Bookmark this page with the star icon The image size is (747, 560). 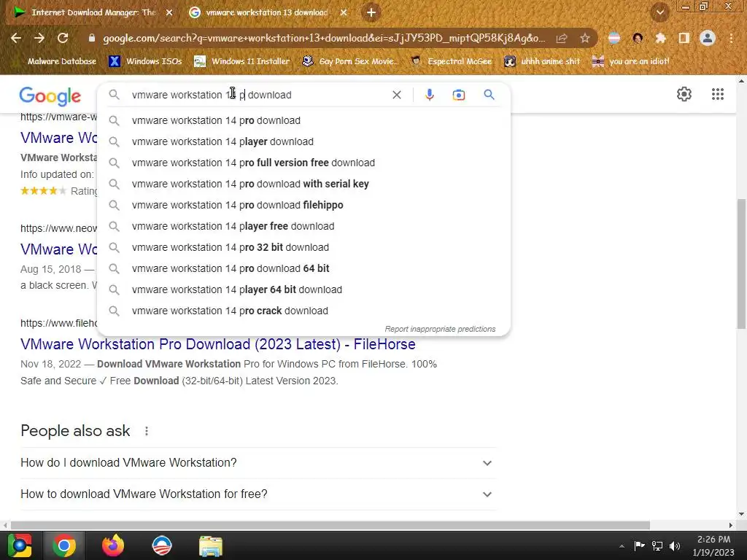[x=584, y=38]
